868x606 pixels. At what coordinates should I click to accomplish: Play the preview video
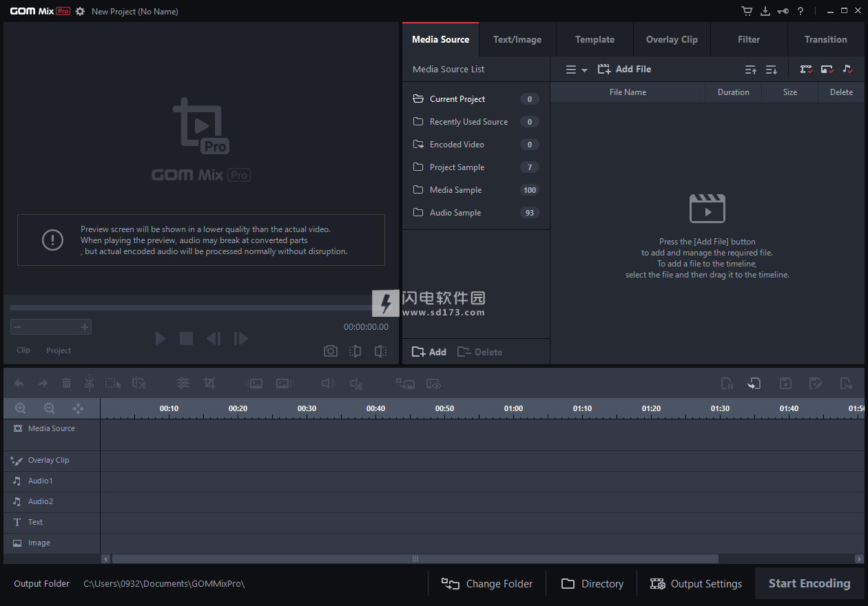[161, 338]
